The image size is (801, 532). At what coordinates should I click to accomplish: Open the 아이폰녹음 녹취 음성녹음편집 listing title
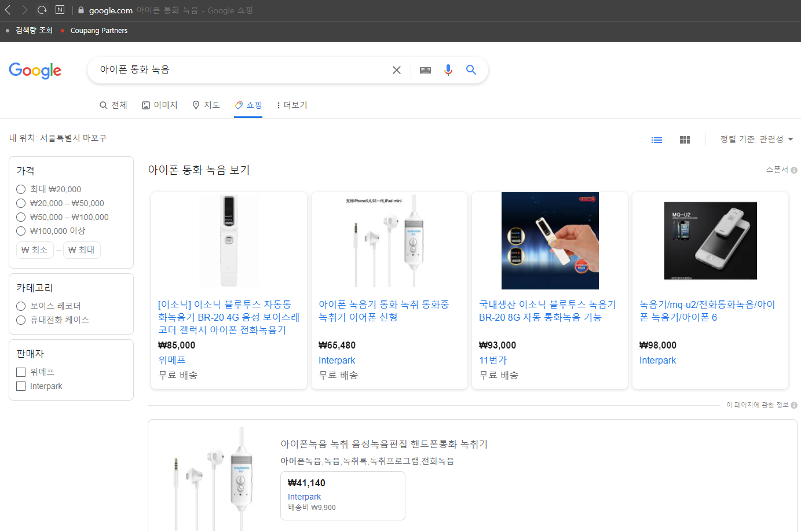384,444
